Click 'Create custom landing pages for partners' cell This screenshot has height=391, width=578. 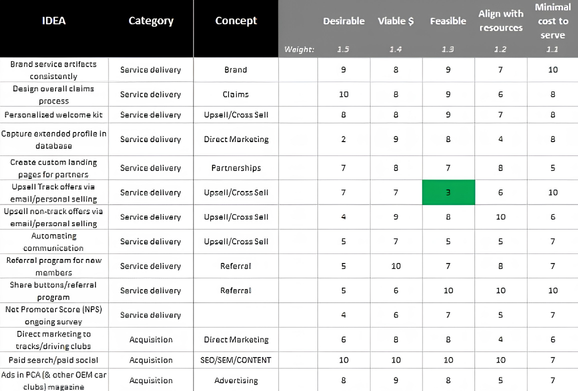(54, 168)
